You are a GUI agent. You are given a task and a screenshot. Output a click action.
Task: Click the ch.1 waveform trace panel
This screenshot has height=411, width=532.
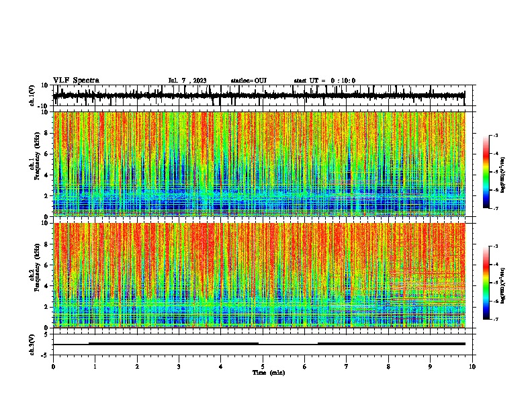(x=262, y=95)
